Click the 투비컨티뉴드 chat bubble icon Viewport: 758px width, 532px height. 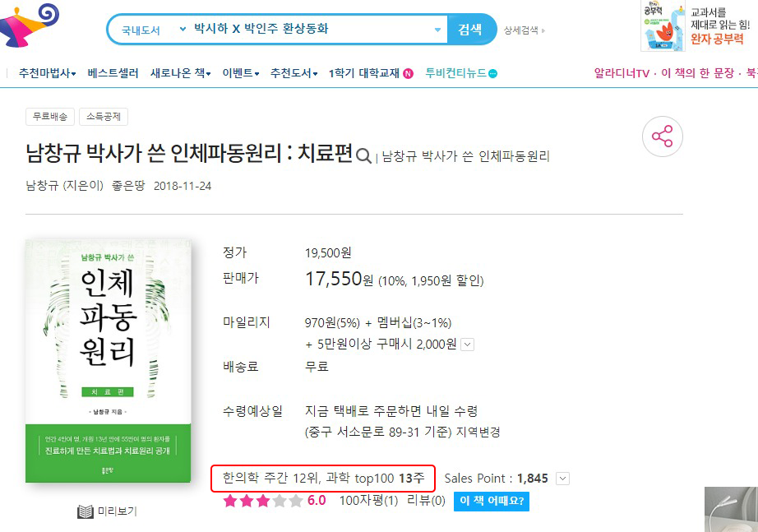492,73
